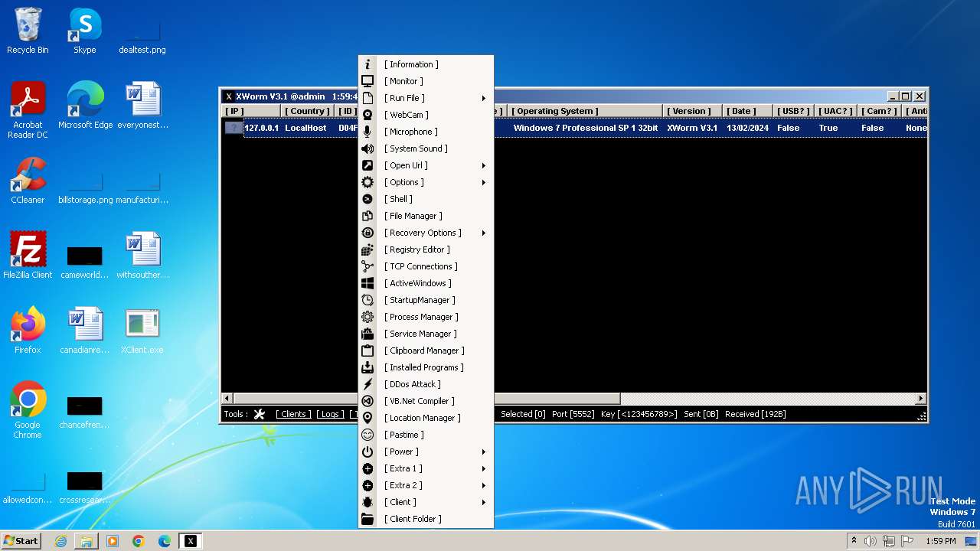Viewport: 980px width, 551px height.
Task: Click the Information info icon in the context menu
Action: point(367,64)
